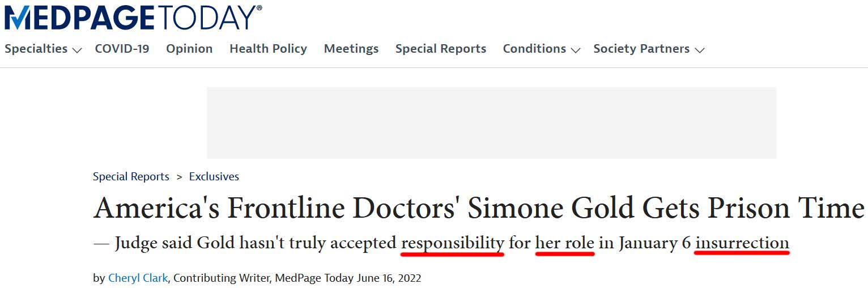
Task: Click the Specialties menu label
Action: click(x=36, y=49)
